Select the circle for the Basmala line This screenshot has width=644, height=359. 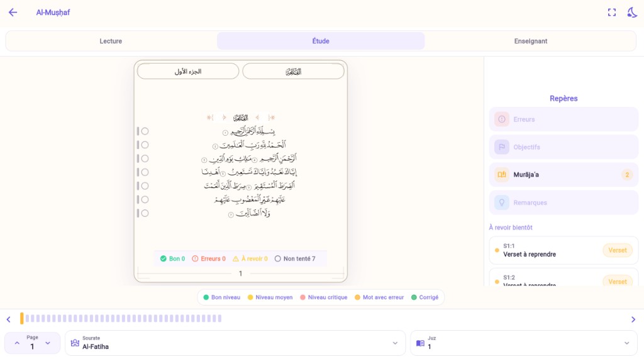point(145,131)
